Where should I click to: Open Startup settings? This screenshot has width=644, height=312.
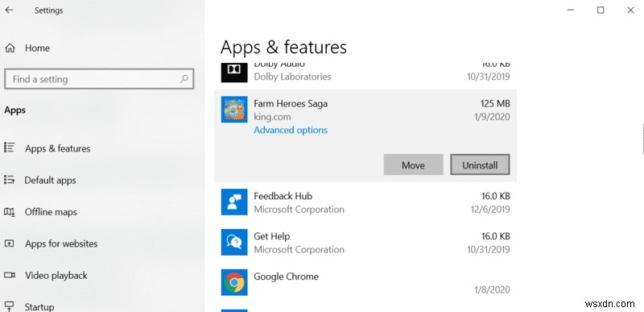coord(39,307)
